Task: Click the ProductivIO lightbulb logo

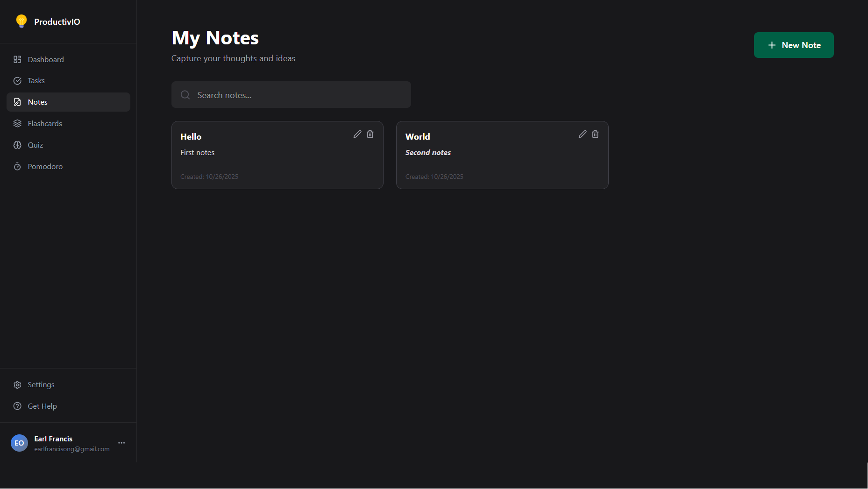Action: pos(21,21)
